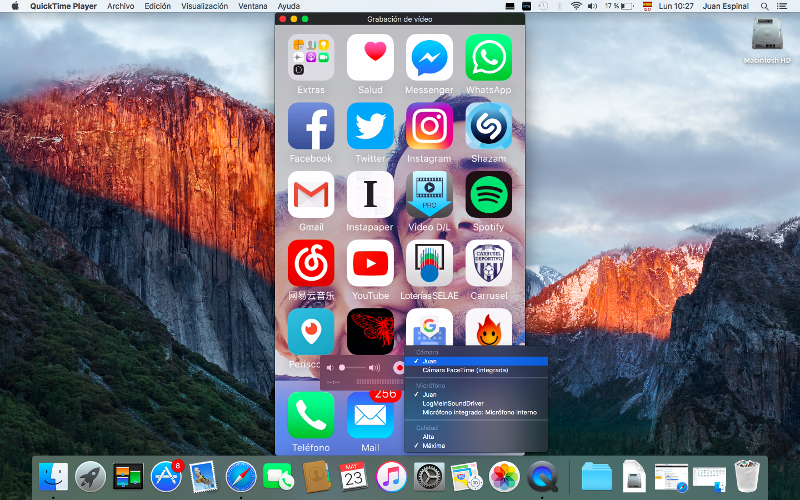
Task: Launch the Video D/L app icon
Action: [429, 194]
